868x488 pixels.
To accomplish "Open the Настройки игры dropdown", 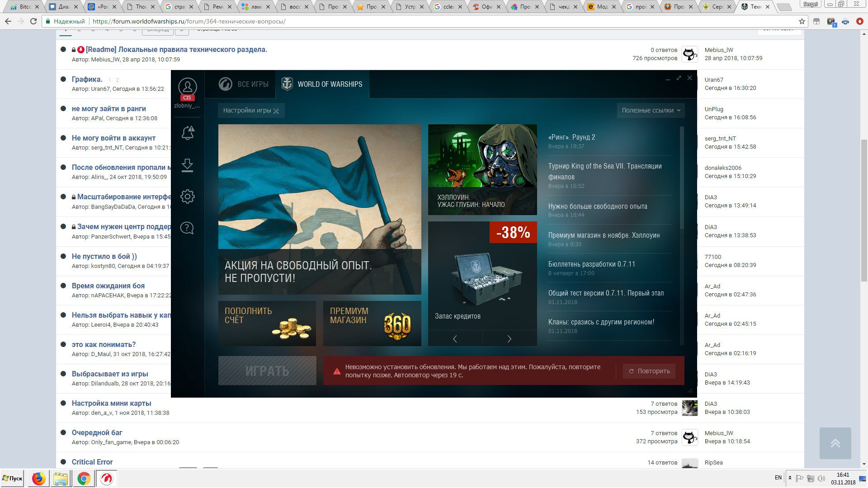I will [251, 110].
